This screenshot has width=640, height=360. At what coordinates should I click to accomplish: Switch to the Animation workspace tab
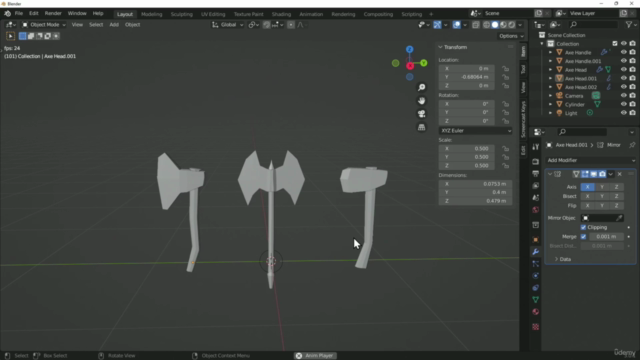pos(311,14)
